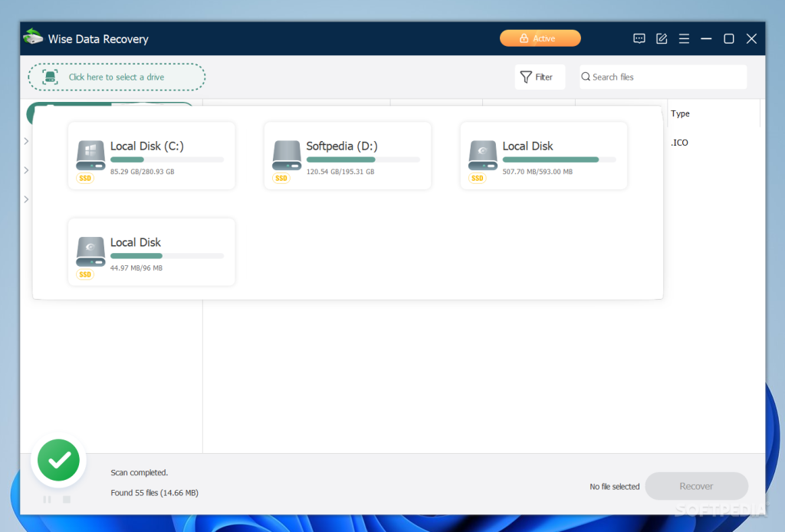Select the 44.97 MB/96 MB Local Disk

pyautogui.click(x=152, y=252)
